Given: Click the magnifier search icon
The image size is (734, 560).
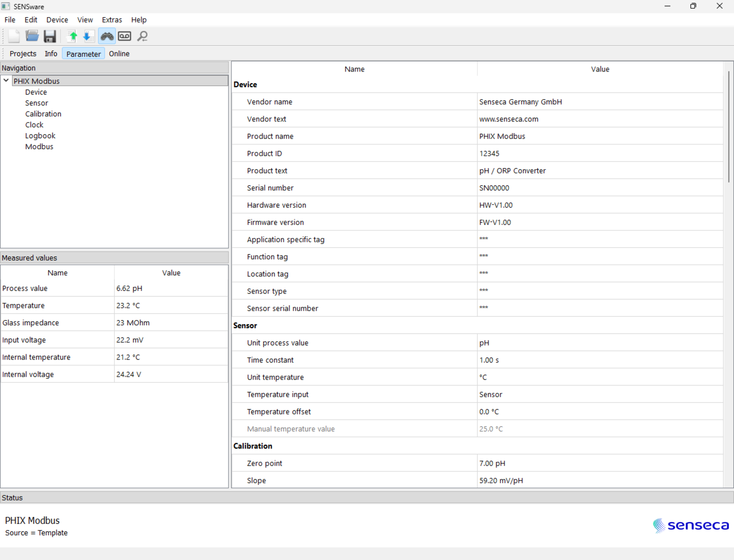Looking at the screenshot, I should tap(143, 36).
